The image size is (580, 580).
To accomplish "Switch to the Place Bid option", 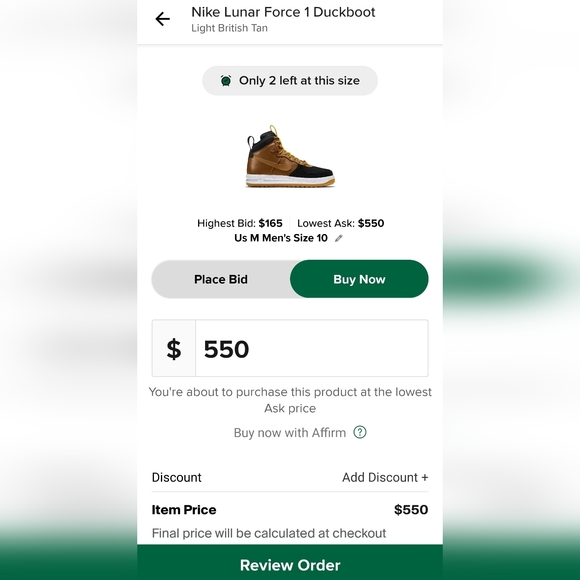I will point(221,279).
